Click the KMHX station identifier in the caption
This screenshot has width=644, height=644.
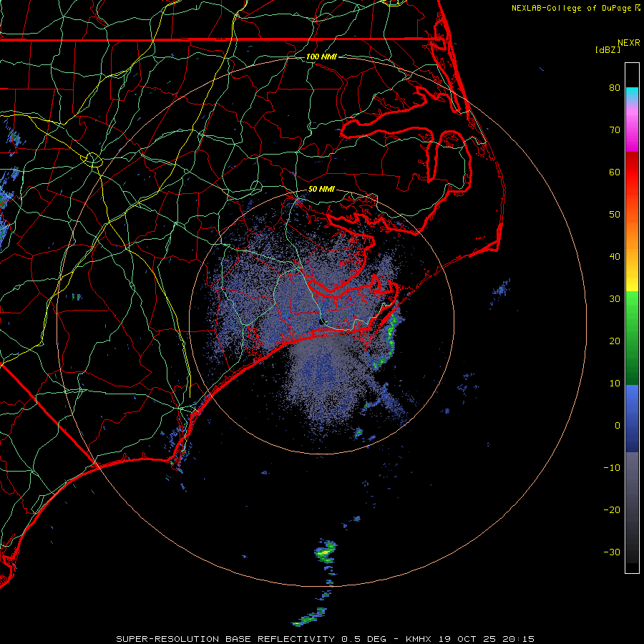point(418,639)
